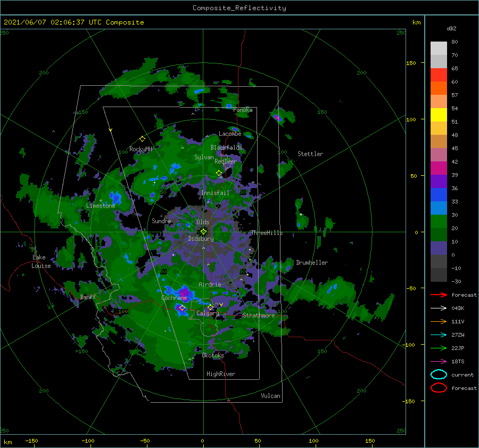
Task: Click the RockyMH label
Action: [x=141, y=149]
